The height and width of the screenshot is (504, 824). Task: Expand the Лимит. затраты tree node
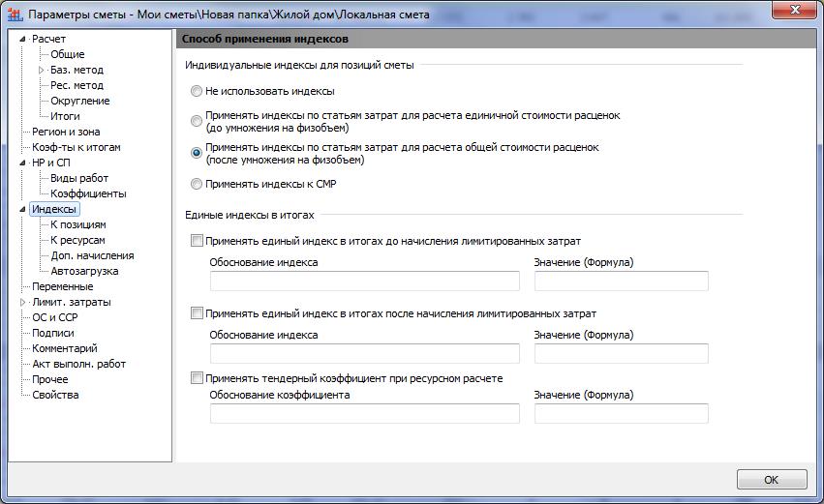pyautogui.click(x=23, y=302)
